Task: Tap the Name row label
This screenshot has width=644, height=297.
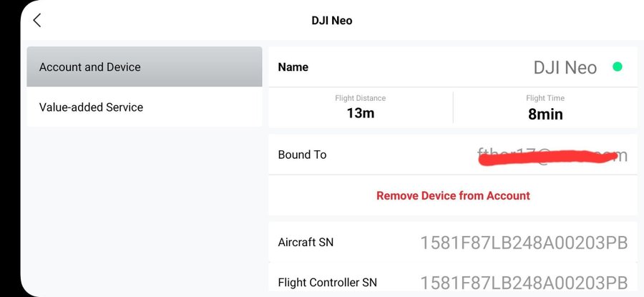Action: tap(293, 67)
